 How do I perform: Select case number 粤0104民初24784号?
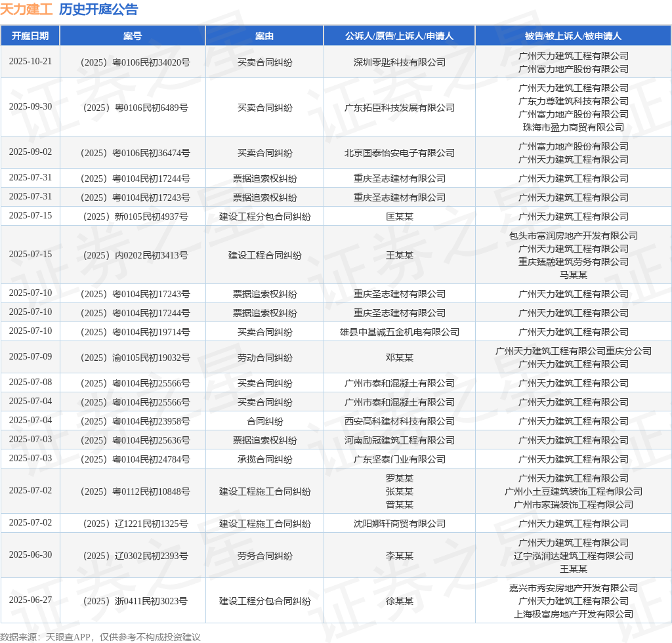(135, 460)
